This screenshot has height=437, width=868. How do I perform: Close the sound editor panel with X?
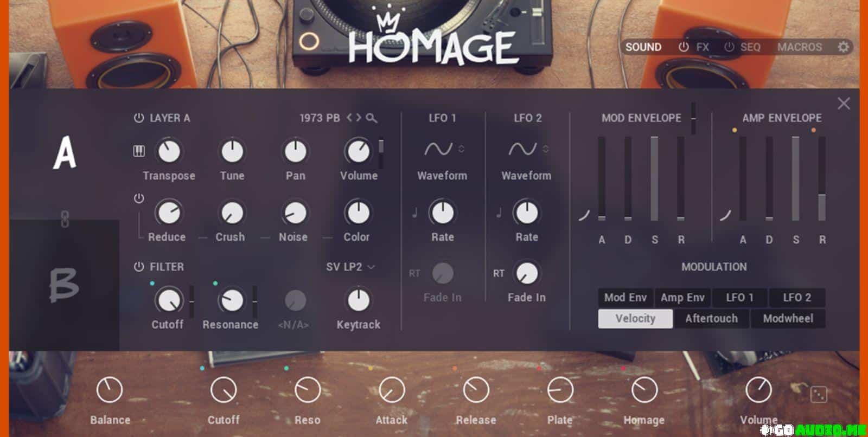click(x=844, y=104)
